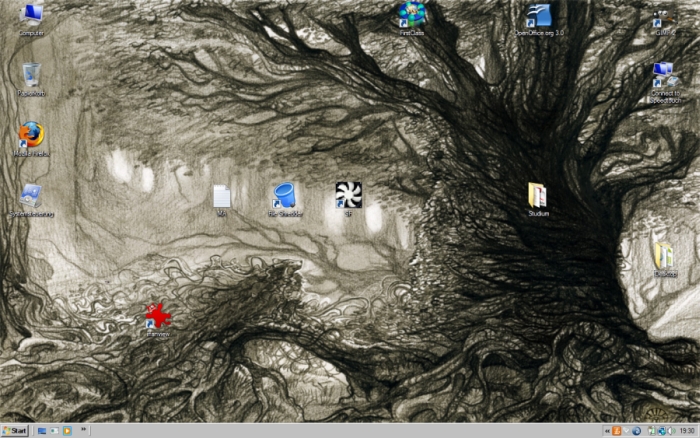This screenshot has width=700, height=438.
Task: Select the SF fan shortcut icon
Action: tap(349, 200)
